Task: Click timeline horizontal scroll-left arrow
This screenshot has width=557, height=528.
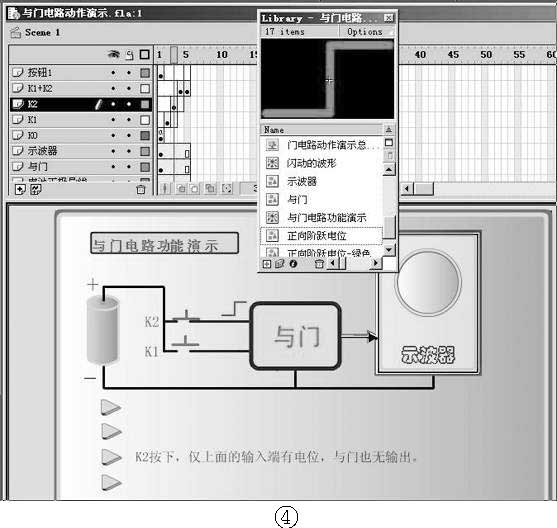Action: pyautogui.click(x=407, y=188)
